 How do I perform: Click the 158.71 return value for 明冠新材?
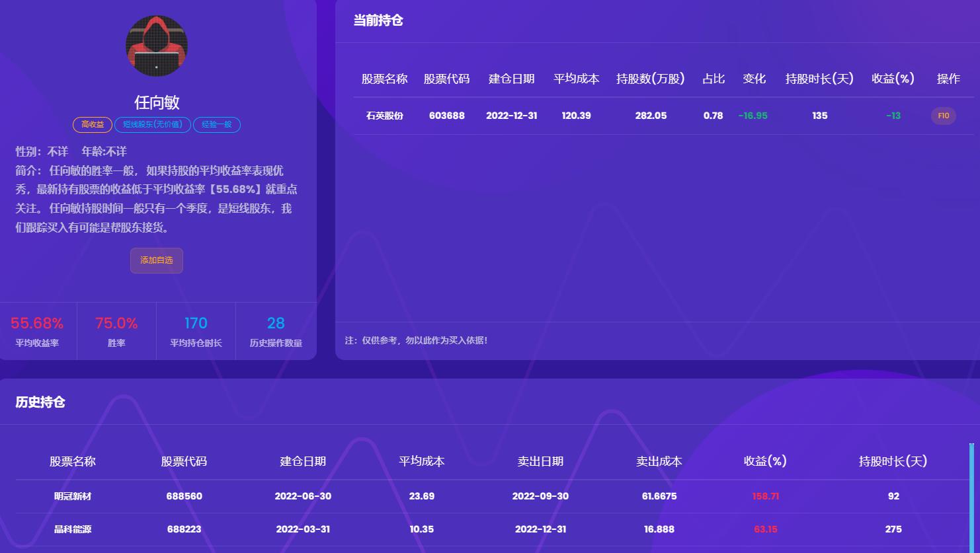click(x=766, y=496)
